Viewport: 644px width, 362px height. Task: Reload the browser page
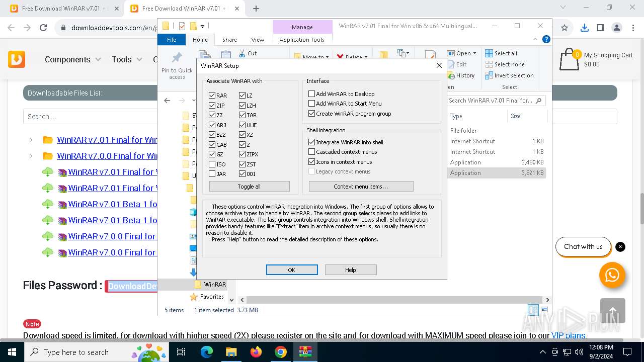click(x=43, y=28)
